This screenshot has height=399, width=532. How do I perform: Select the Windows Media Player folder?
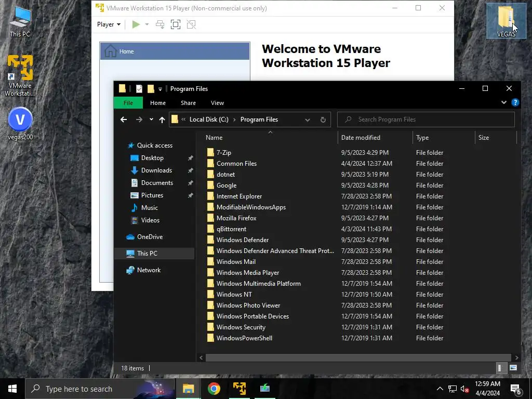(x=248, y=273)
